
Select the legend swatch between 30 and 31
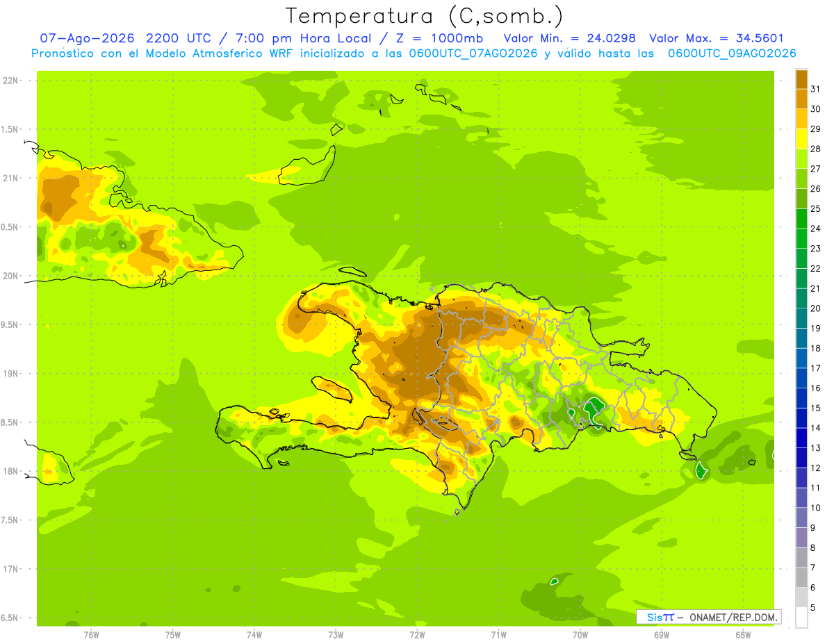pos(801,99)
